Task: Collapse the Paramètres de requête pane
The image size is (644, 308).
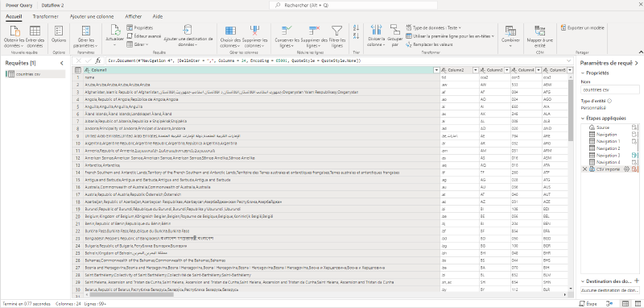Action: tap(636, 64)
